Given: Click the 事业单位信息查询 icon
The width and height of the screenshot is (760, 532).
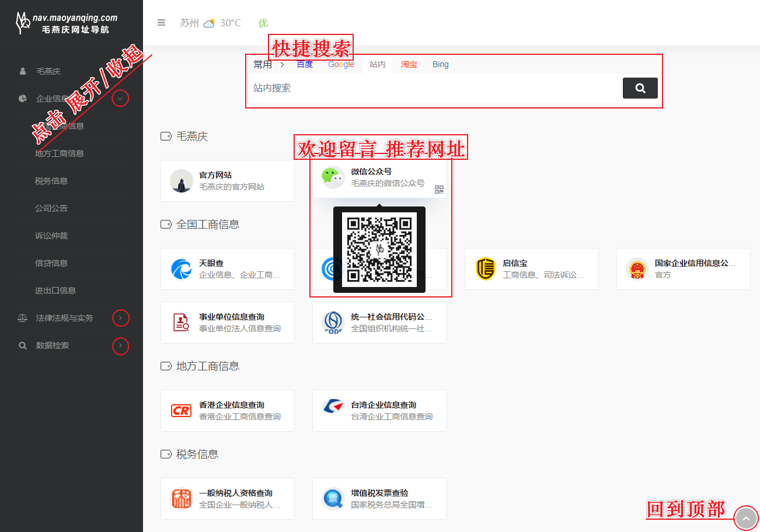Looking at the screenshot, I should (x=182, y=323).
